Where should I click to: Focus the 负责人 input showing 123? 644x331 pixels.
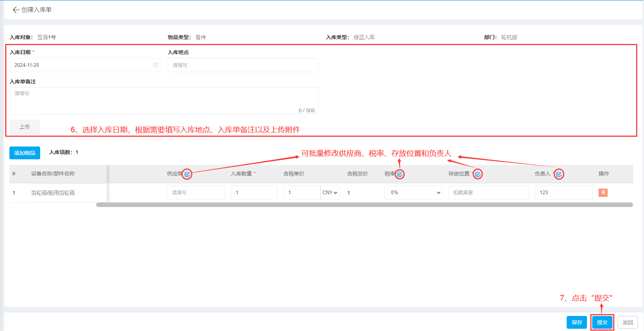click(564, 193)
